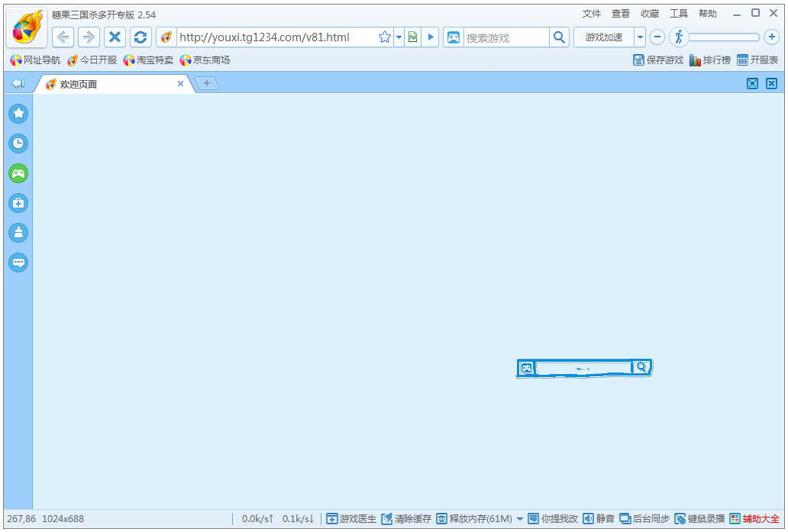The width and height of the screenshot is (788, 532).
Task: Open the 文件 menu
Action: (x=592, y=14)
